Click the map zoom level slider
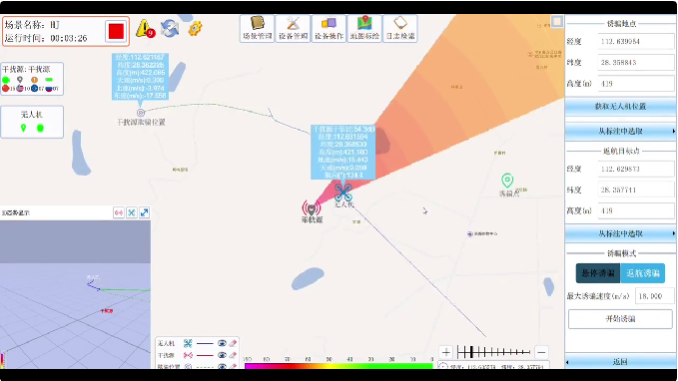 point(493,352)
